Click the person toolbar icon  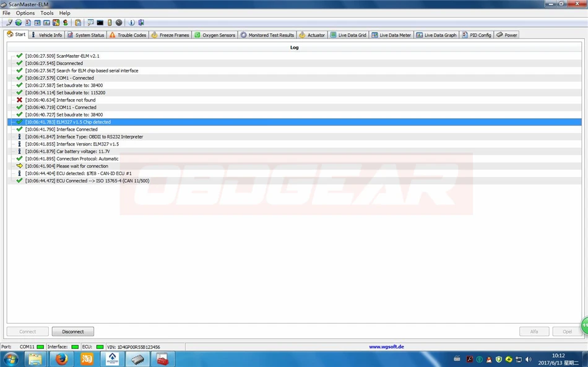click(x=65, y=22)
